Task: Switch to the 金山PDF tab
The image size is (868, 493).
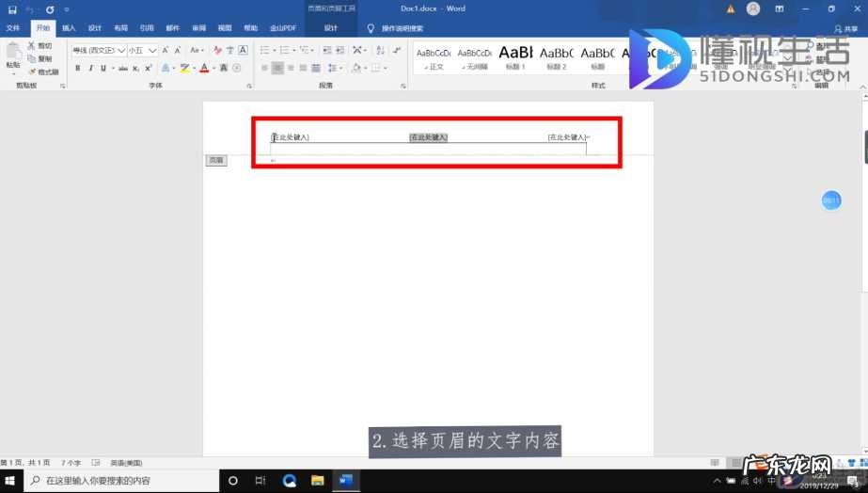Action: [x=283, y=27]
